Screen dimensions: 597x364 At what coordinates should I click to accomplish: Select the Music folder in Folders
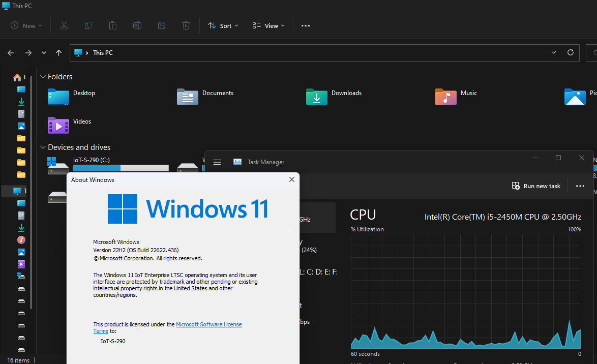click(x=456, y=97)
